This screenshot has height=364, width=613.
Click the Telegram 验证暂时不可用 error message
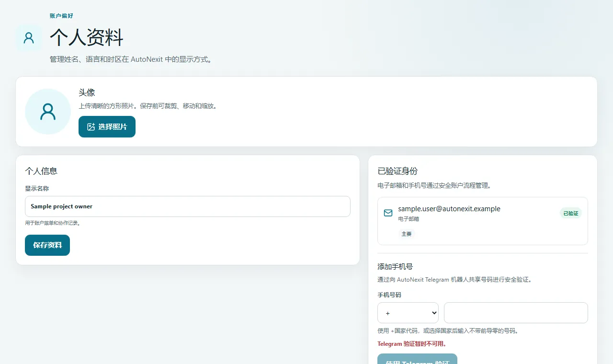(x=412, y=344)
